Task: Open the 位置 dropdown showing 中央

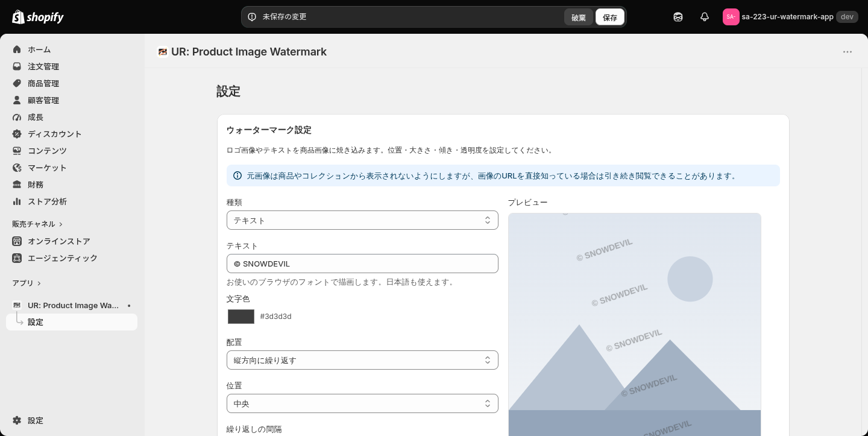Action: pyautogui.click(x=362, y=403)
